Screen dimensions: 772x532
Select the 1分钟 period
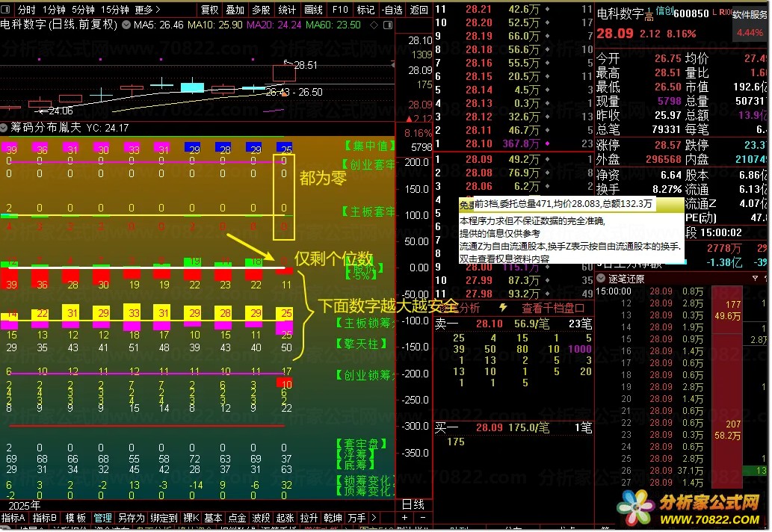click(54, 10)
